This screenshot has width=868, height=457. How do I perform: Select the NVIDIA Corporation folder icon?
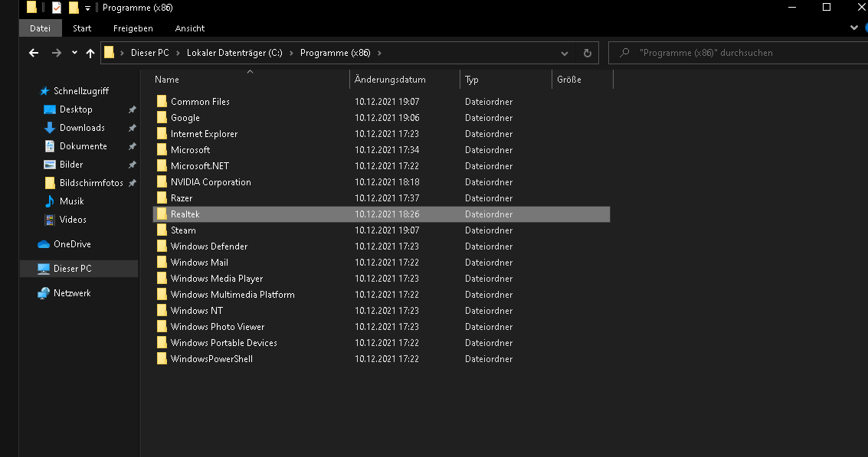pyautogui.click(x=162, y=181)
